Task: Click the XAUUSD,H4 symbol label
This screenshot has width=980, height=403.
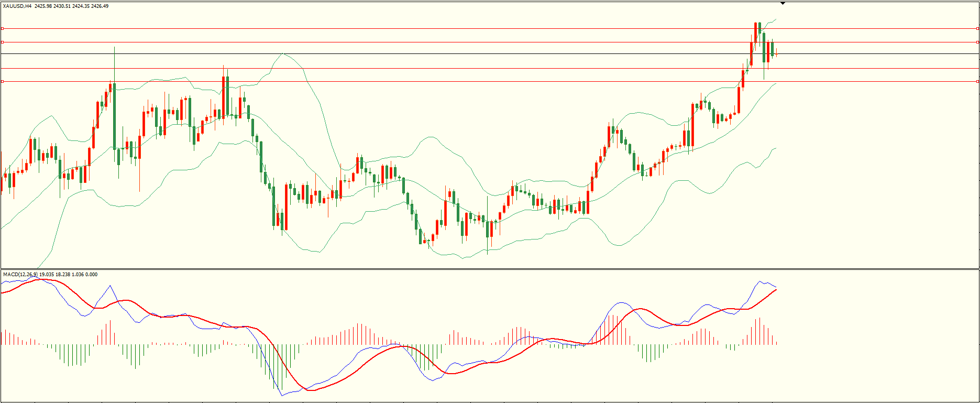Action: tap(17, 6)
